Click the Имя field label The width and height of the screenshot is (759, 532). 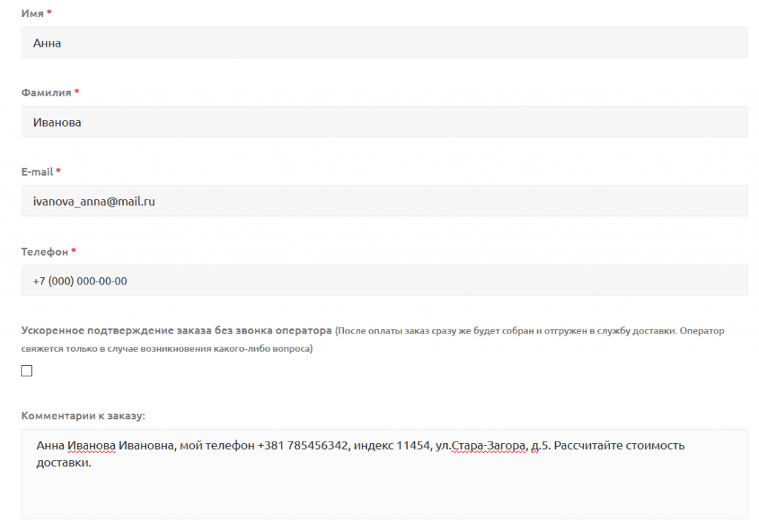(33, 13)
